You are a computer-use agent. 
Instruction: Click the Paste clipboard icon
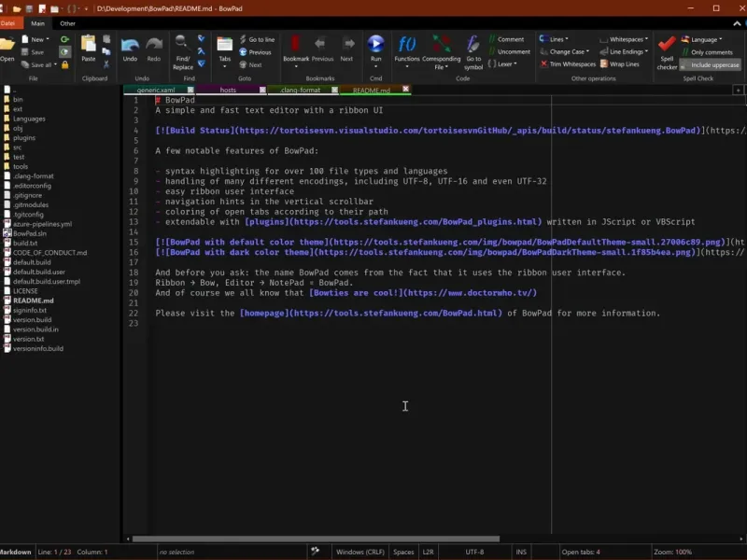click(x=88, y=44)
